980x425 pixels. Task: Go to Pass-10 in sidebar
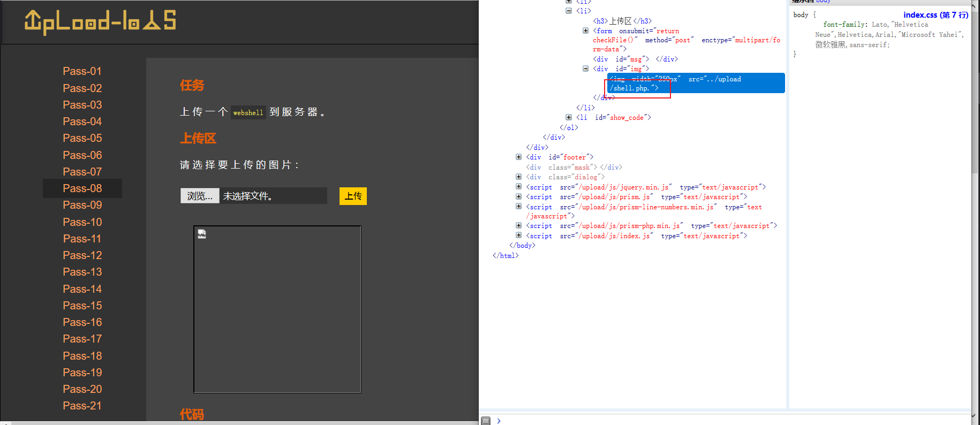82,222
